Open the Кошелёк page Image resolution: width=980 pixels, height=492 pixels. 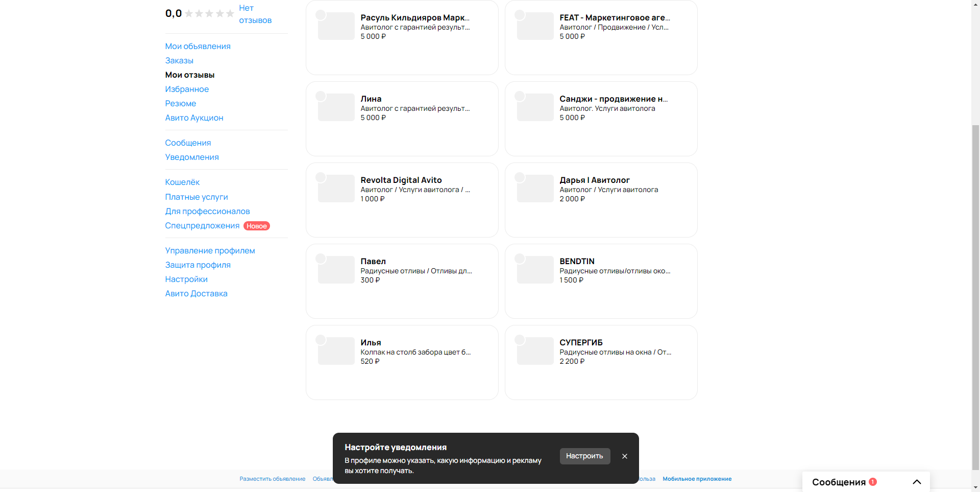[182, 182]
